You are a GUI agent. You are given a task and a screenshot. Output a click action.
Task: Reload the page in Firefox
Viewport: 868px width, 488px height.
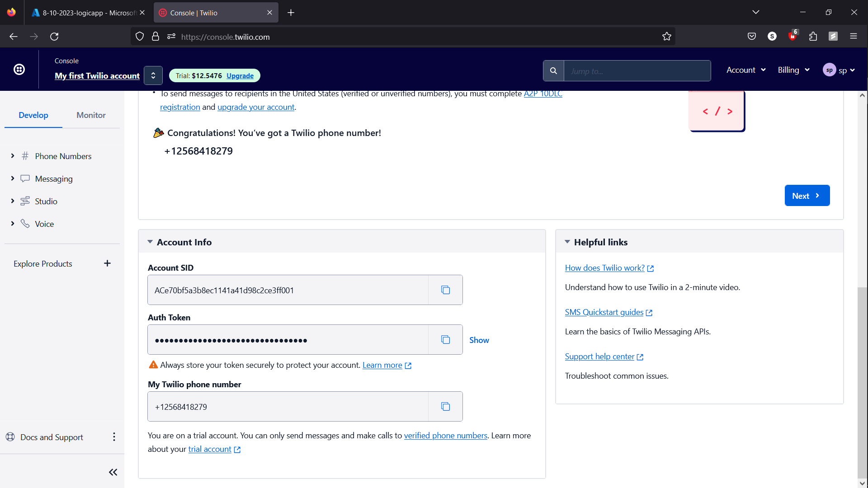(54, 36)
